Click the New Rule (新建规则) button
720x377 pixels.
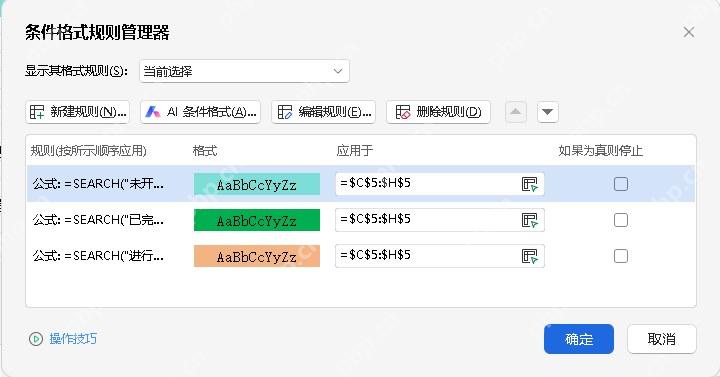[x=77, y=112]
